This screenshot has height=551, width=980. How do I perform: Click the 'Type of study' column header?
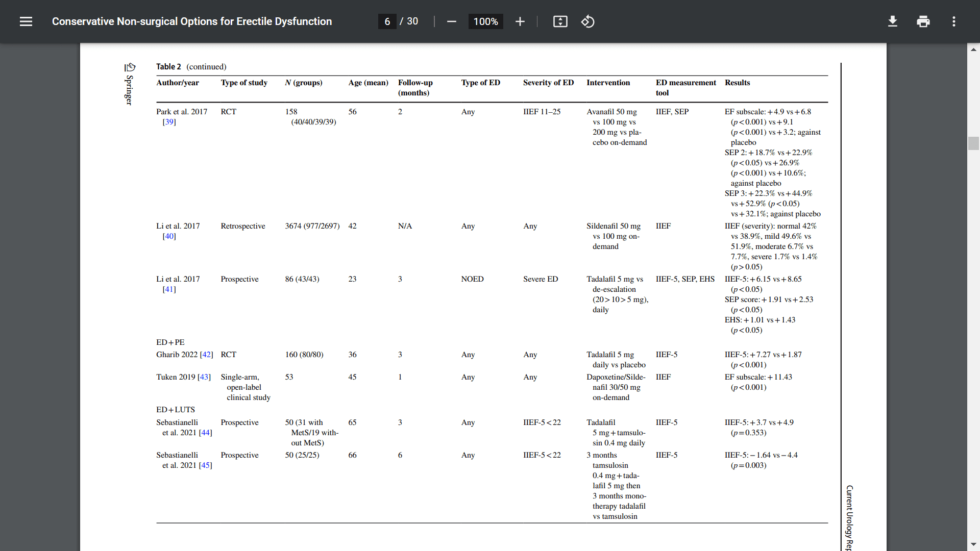coord(244,83)
